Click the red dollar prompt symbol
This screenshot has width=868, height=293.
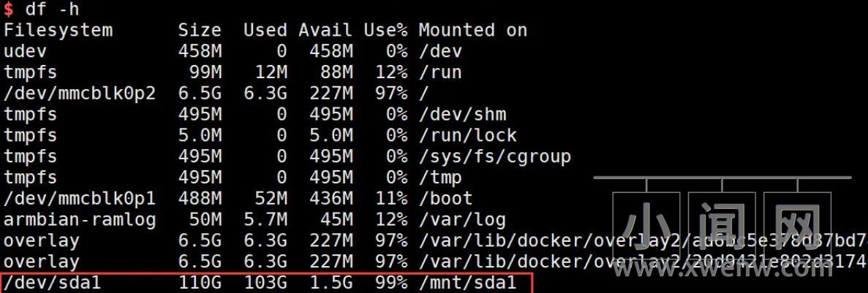coord(9,9)
